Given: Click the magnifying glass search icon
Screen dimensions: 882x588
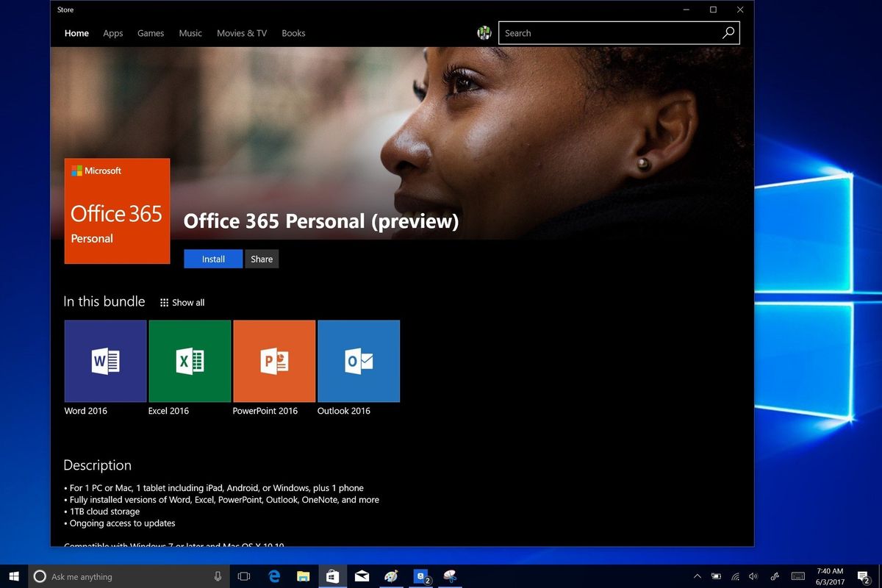Looking at the screenshot, I should pos(728,33).
